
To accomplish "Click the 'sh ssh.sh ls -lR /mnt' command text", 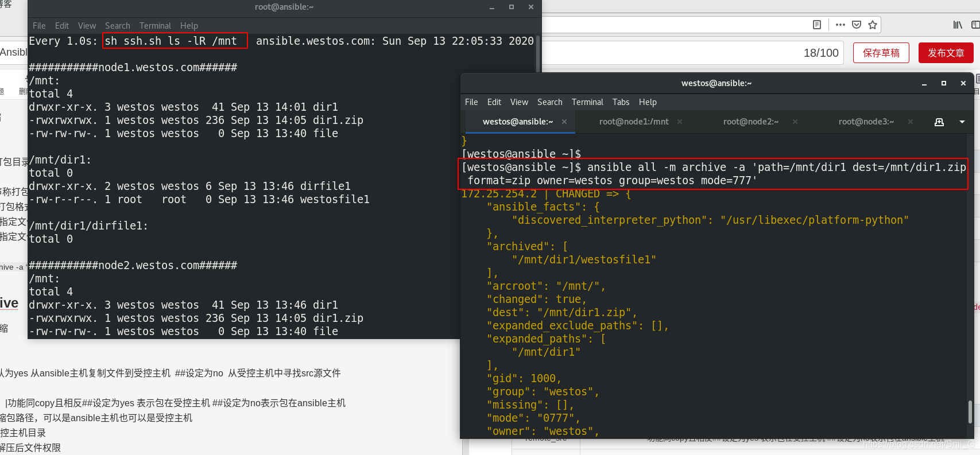I will (x=171, y=41).
